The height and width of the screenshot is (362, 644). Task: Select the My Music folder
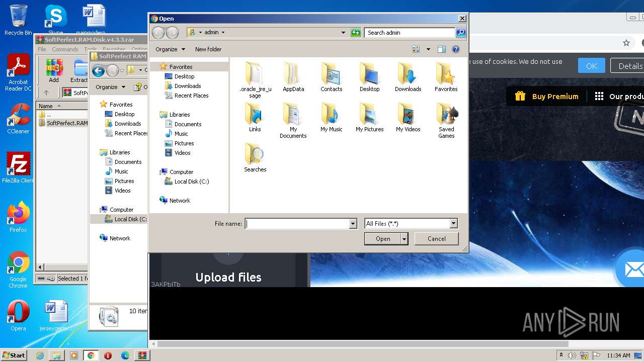(x=331, y=117)
